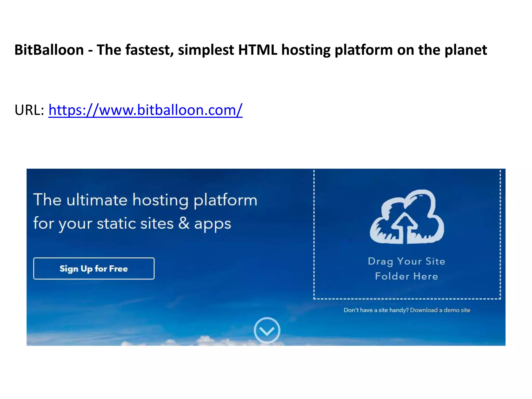Click the Download a demo site link
The width and height of the screenshot is (532, 399).
click(x=440, y=310)
